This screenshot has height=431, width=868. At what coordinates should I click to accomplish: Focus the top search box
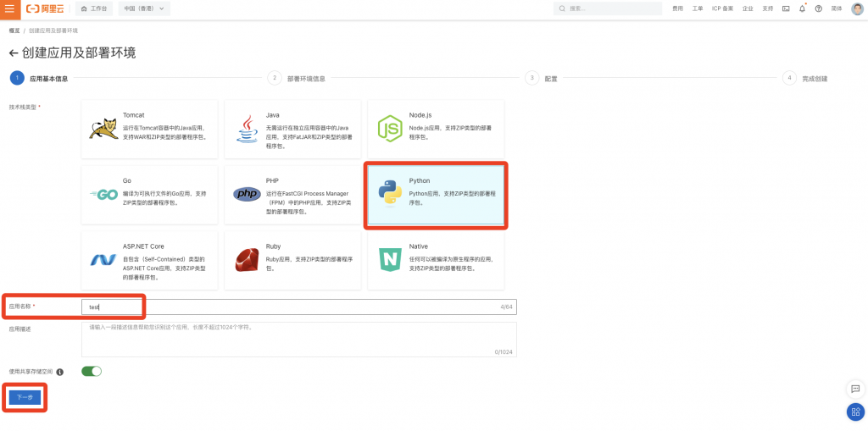(608, 8)
